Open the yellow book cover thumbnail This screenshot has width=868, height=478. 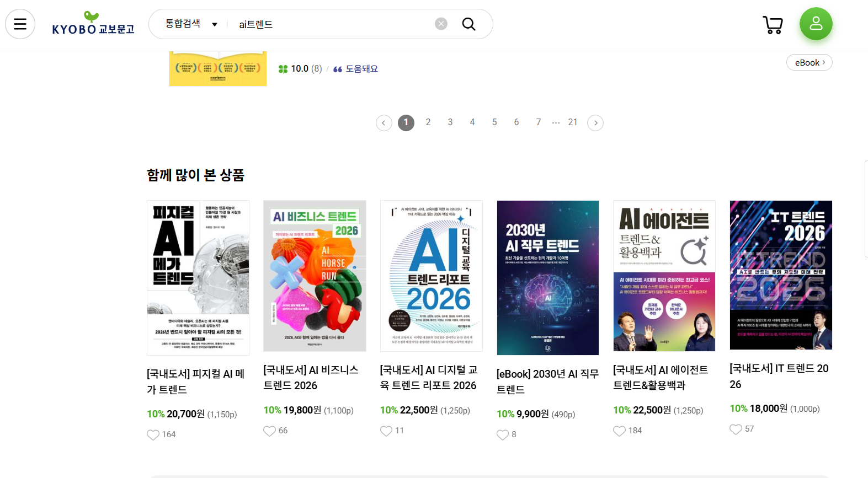coord(218,68)
